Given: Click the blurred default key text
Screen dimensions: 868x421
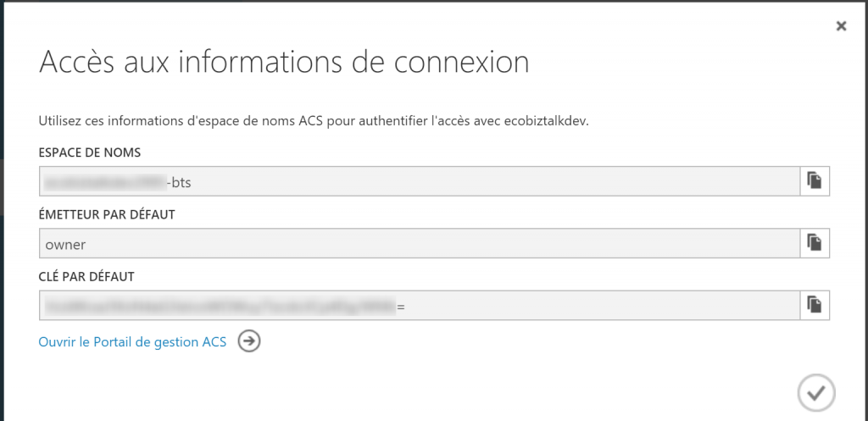Looking at the screenshot, I should pyautogui.click(x=220, y=305).
